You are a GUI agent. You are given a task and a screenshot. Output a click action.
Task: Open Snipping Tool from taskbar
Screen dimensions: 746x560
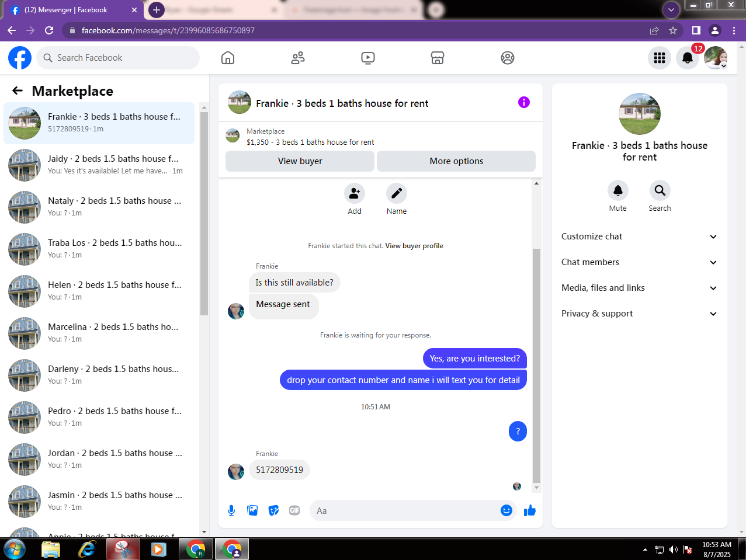(x=123, y=549)
